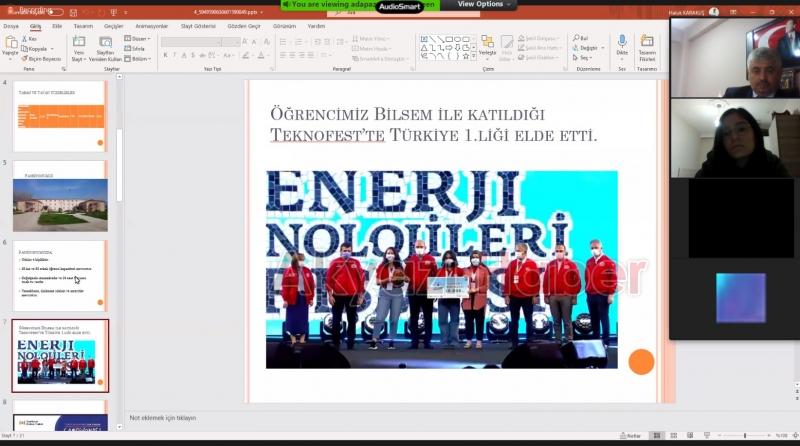Open the Kopyala dropdown arrow
Viewport: 800px width, 446px height.
pyautogui.click(x=52, y=49)
